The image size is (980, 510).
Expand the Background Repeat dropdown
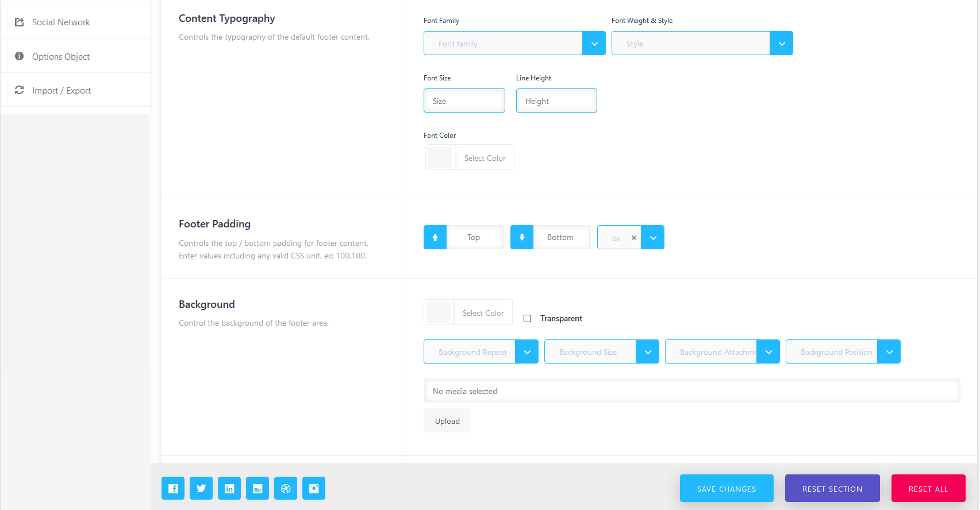click(526, 352)
